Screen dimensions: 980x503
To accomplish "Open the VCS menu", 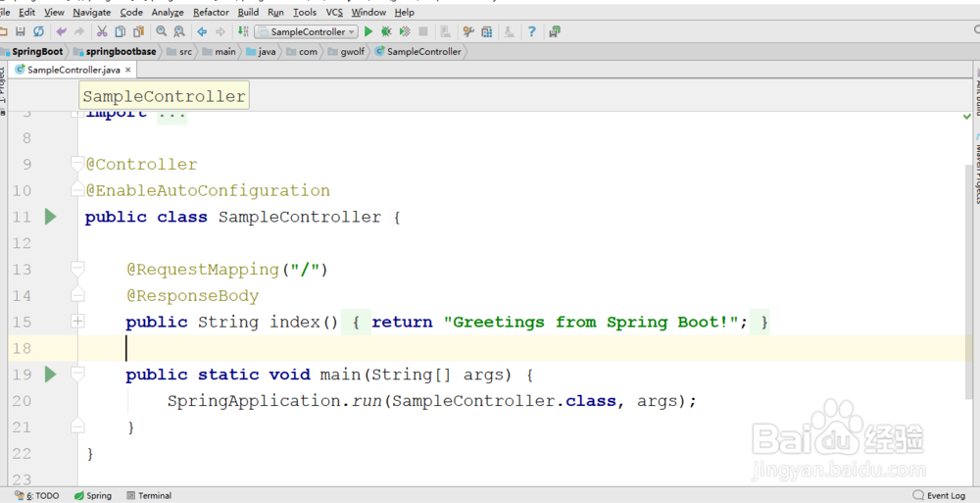I will [334, 12].
